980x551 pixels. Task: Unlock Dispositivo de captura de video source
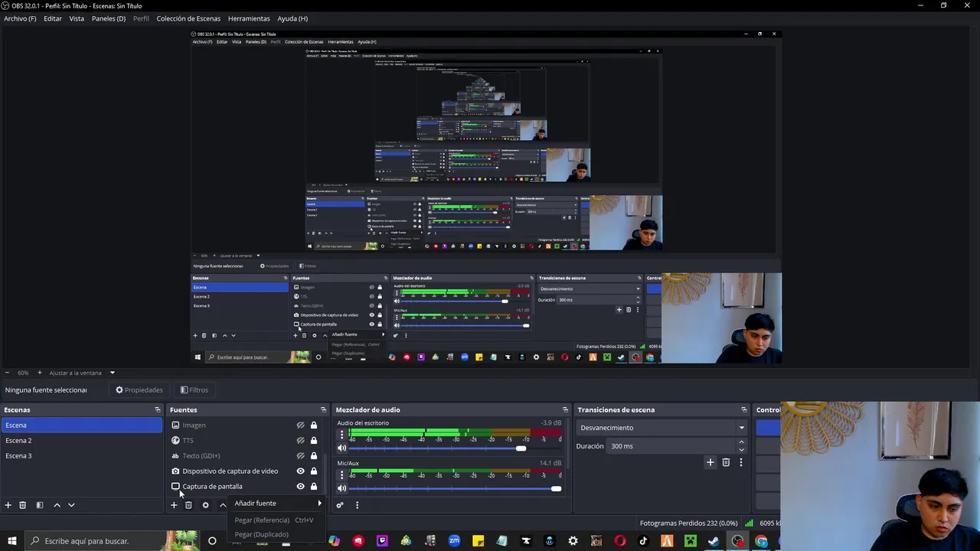pos(314,471)
